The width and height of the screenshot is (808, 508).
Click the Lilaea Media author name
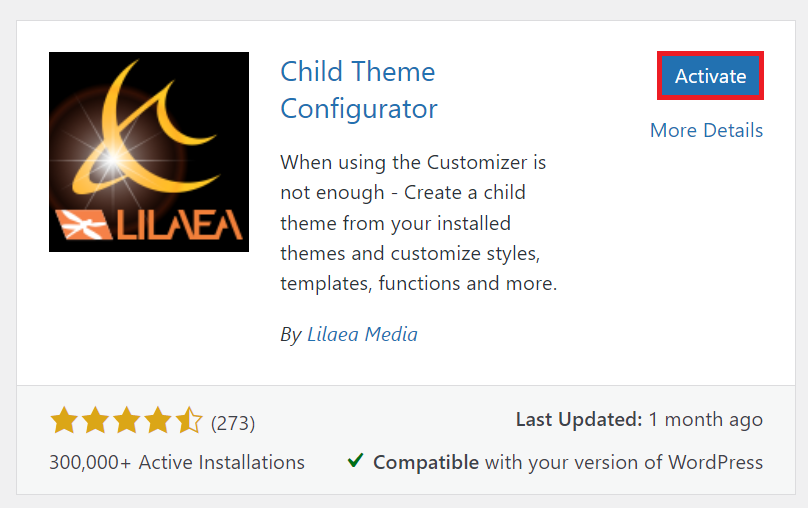(361, 334)
